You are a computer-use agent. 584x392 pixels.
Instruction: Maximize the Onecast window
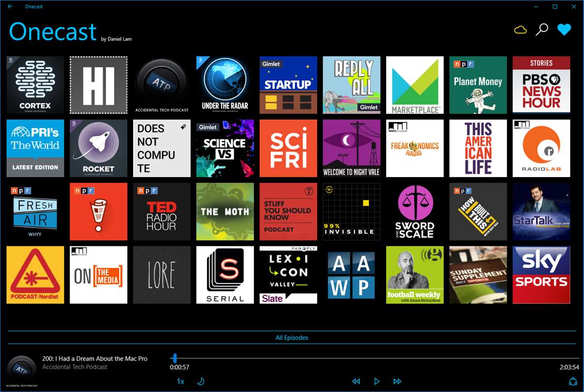tap(555, 6)
